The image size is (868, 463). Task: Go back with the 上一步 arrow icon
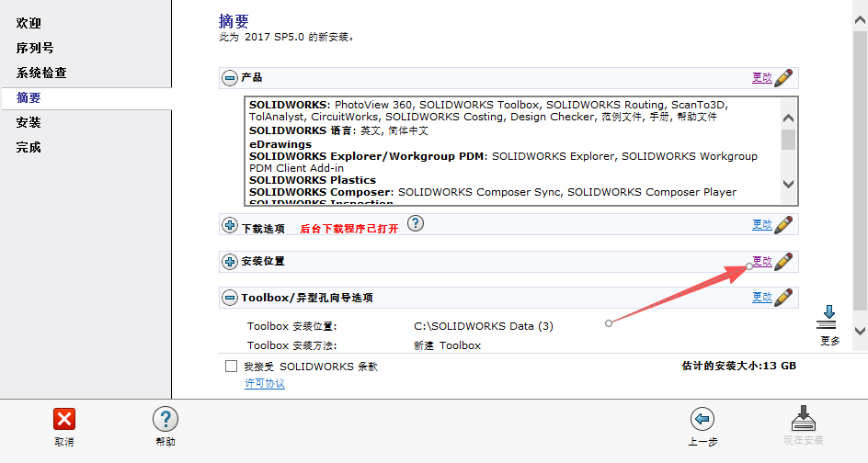pos(702,419)
